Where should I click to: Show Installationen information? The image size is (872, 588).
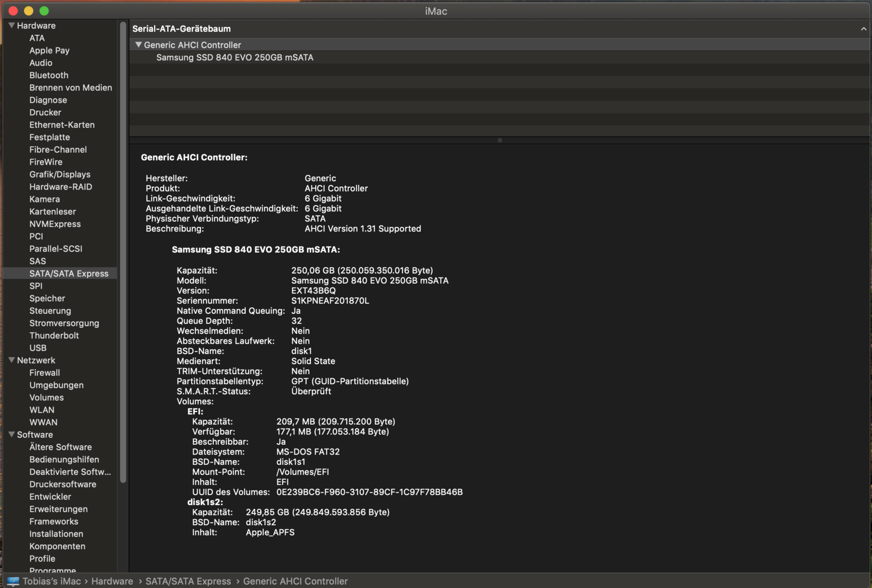pos(57,534)
